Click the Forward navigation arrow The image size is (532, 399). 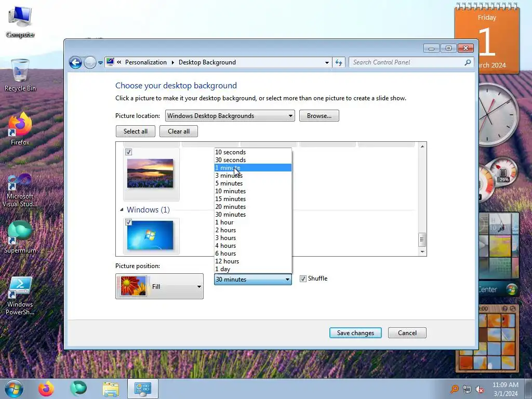90,62
